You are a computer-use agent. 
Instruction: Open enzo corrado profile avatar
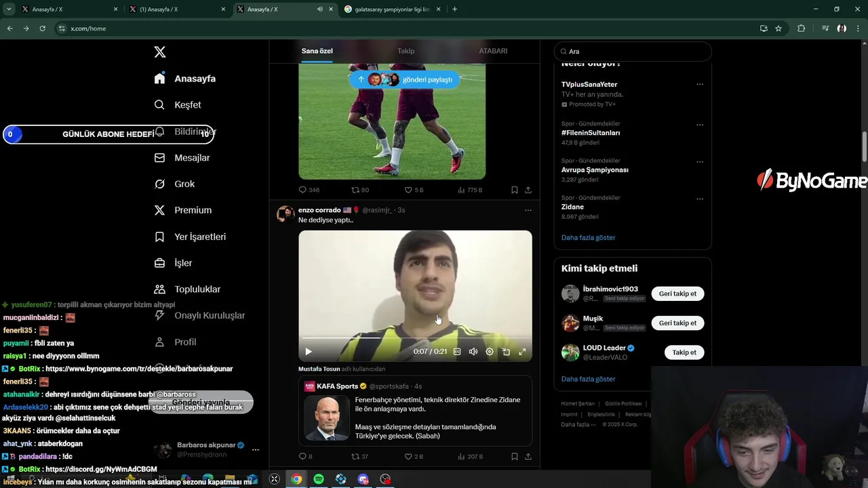pos(285,214)
